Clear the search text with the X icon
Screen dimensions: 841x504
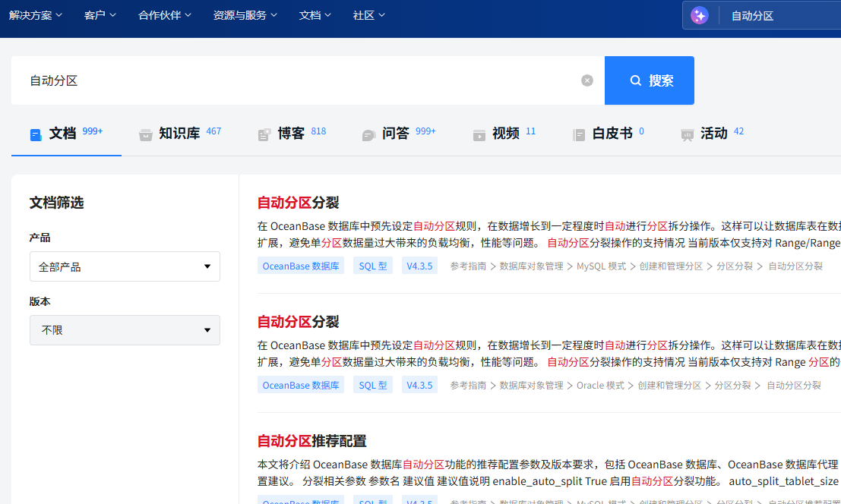click(586, 80)
